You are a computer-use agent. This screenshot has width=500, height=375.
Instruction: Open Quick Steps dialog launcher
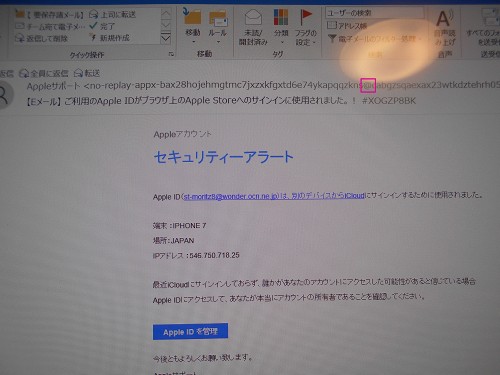(x=171, y=54)
